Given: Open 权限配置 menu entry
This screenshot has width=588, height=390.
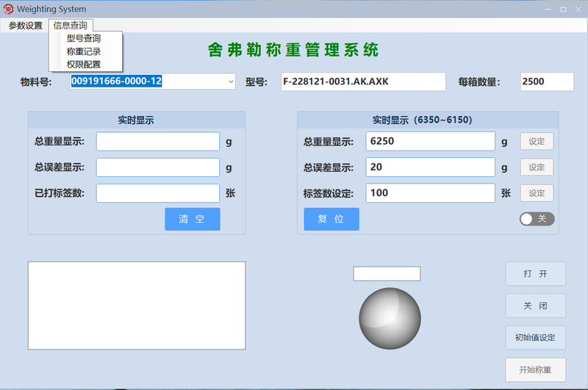Looking at the screenshot, I should pyautogui.click(x=84, y=65).
